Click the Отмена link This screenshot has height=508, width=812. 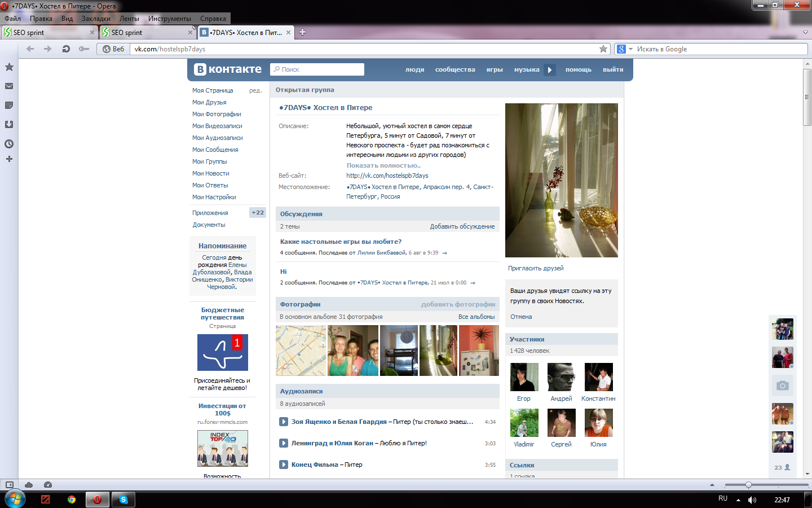[521, 317]
